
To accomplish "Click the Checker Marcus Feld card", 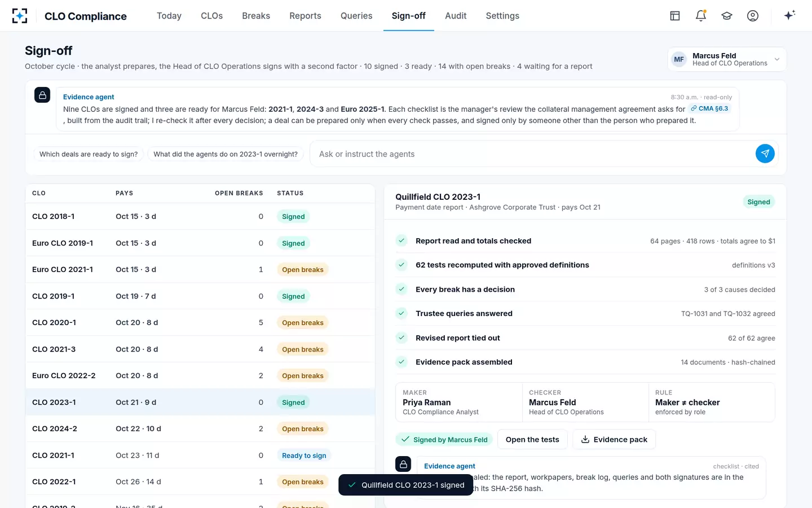I will pos(585,402).
